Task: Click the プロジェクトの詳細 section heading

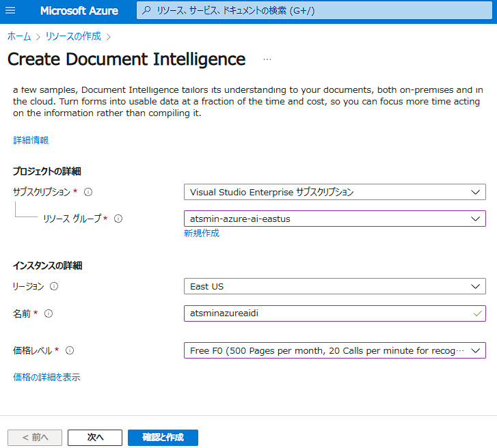Action: (x=47, y=171)
